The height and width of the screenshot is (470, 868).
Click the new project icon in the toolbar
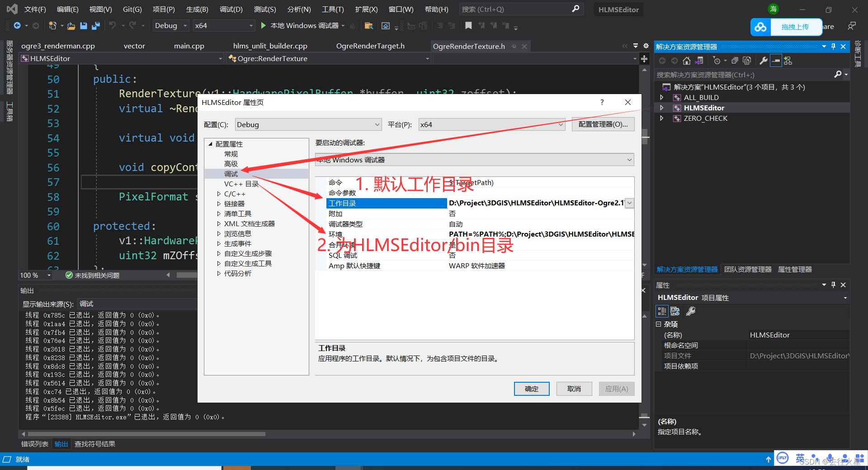[x=52, y=26]
